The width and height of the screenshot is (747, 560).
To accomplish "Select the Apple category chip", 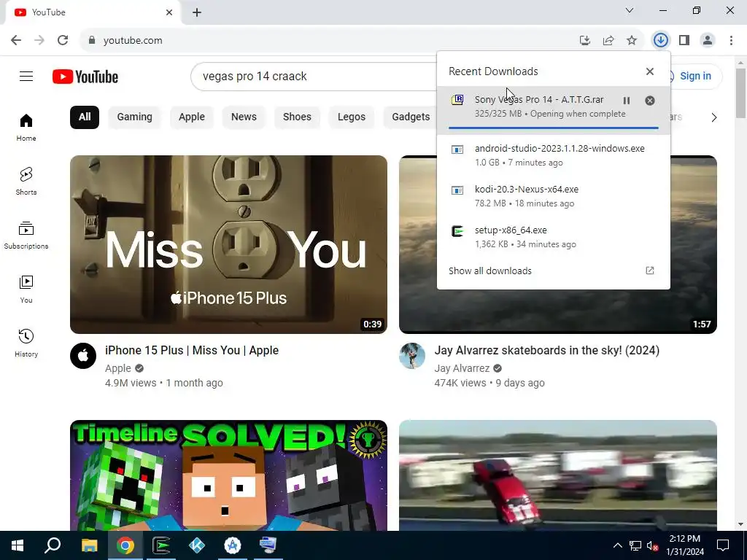I will tap(192, 117).
